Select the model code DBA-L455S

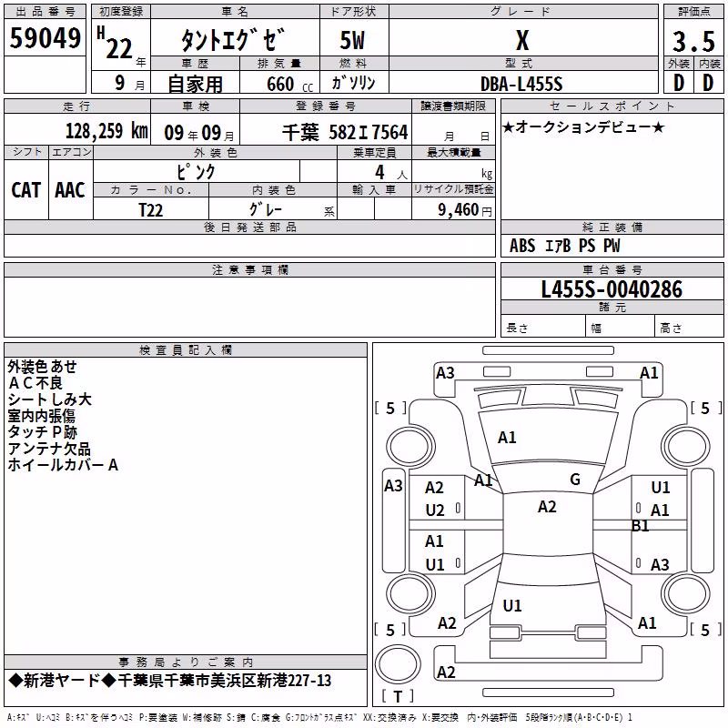[521, 84]
